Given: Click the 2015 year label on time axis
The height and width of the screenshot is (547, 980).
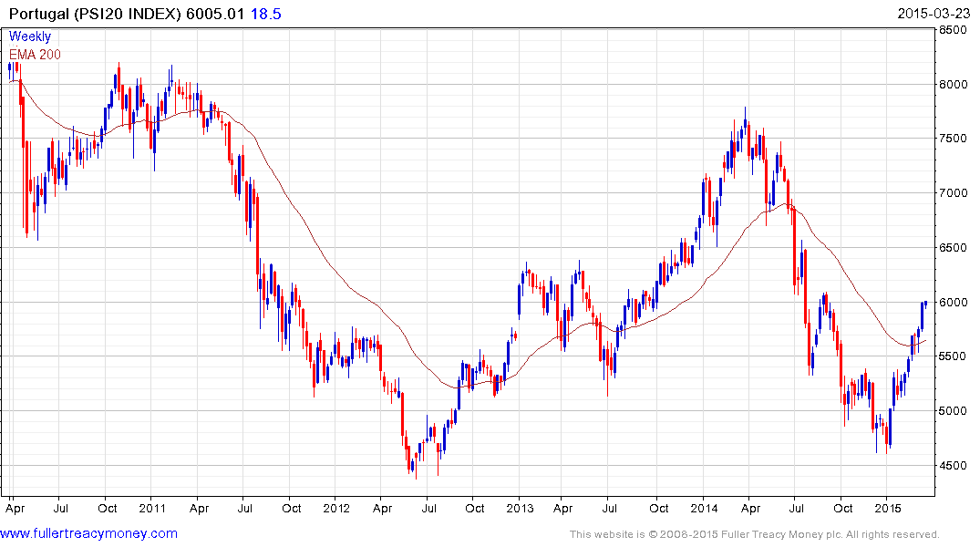Looking at the screenshot, I should 888,508.
